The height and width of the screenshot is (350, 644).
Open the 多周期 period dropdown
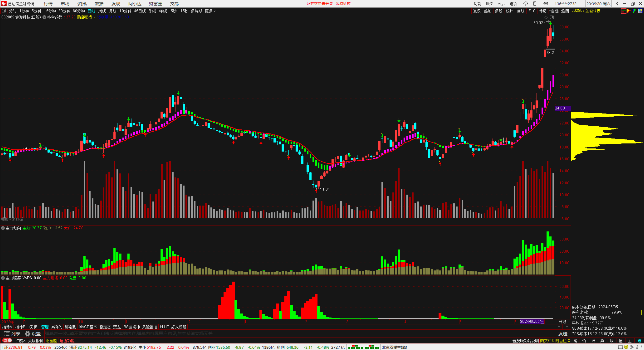(196, 11)
